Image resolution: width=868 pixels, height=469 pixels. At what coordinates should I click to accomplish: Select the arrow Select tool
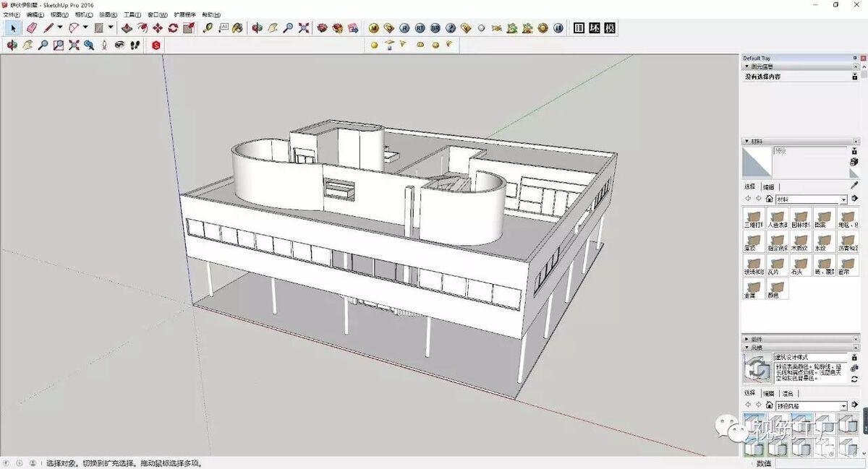pyautogui.click(x=13, y=28)
